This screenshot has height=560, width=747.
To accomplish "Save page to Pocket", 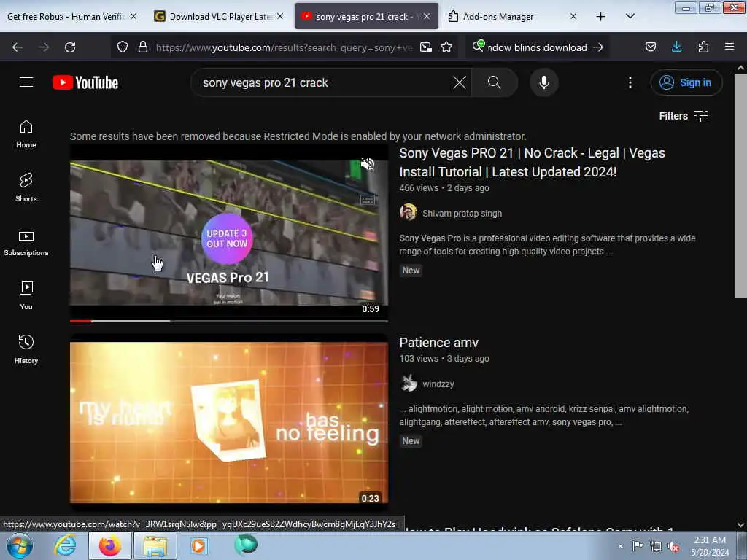I will pos(650,47).
